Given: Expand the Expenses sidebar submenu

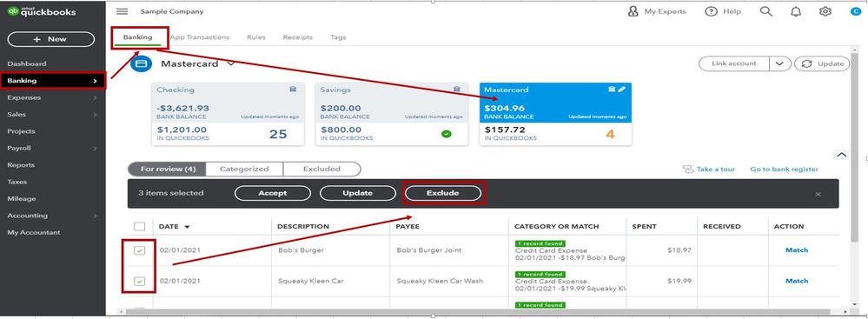Looking at the screenshot, I should pyautogui.click(x=96, y=98).
